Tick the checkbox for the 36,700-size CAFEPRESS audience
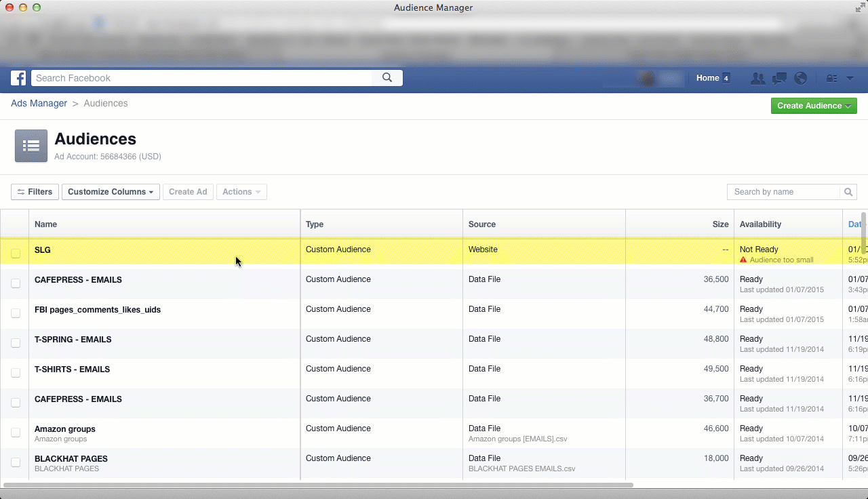 tap(16, 403)
